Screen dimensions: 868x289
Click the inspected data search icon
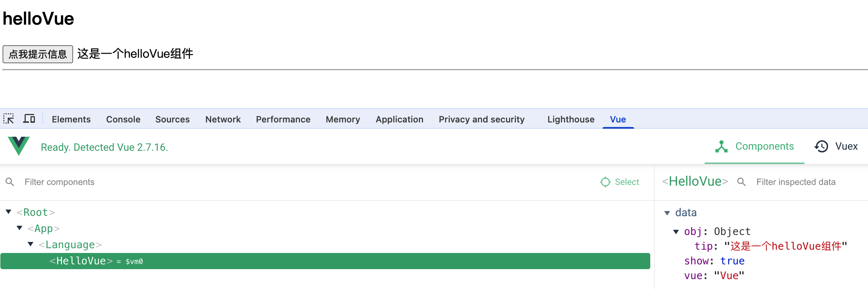coord(741,182)
